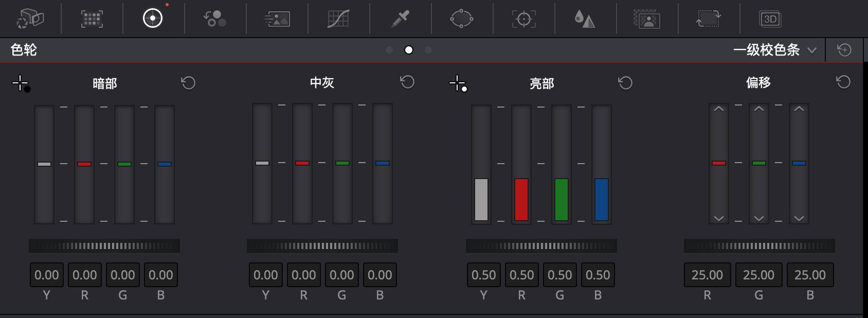Reset the 中灰 adjustments

click(407, 82)
